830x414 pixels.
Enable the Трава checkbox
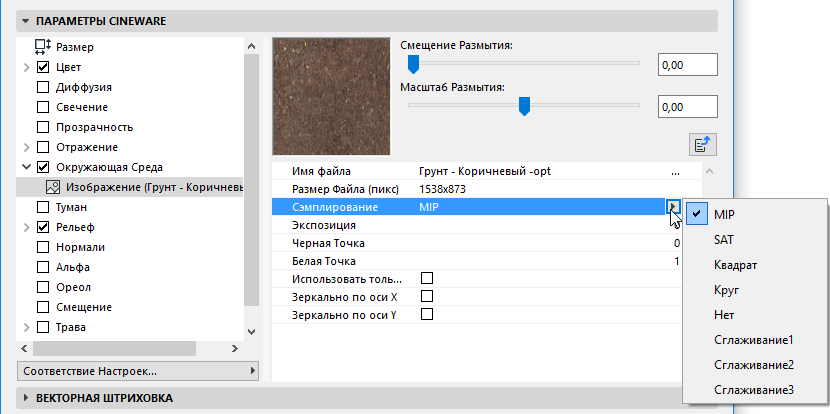click(x=43, y=327)
